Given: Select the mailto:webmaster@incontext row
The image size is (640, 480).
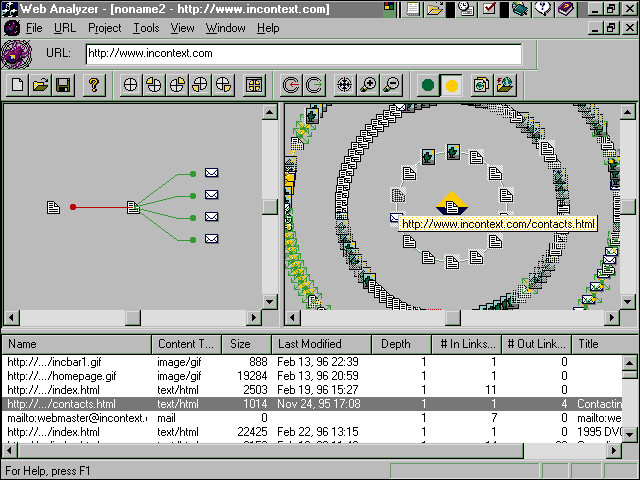Looking at the screenshot, I should tap(312, 418).
